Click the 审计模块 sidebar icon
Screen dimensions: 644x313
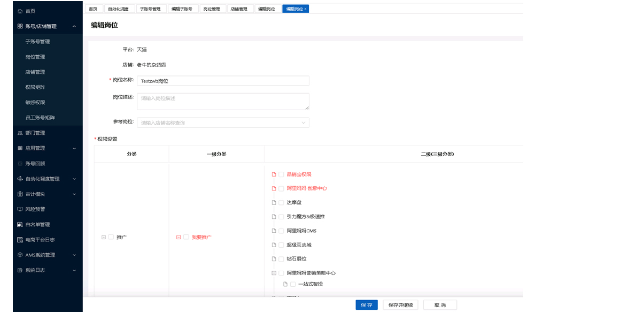(x=20, y=194)
